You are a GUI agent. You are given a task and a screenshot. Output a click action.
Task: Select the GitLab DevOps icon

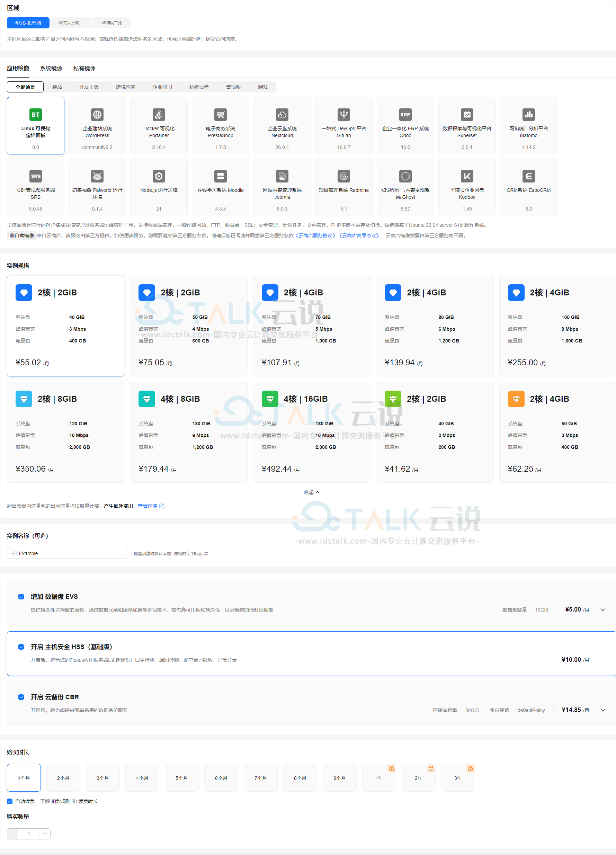[344, 114]
